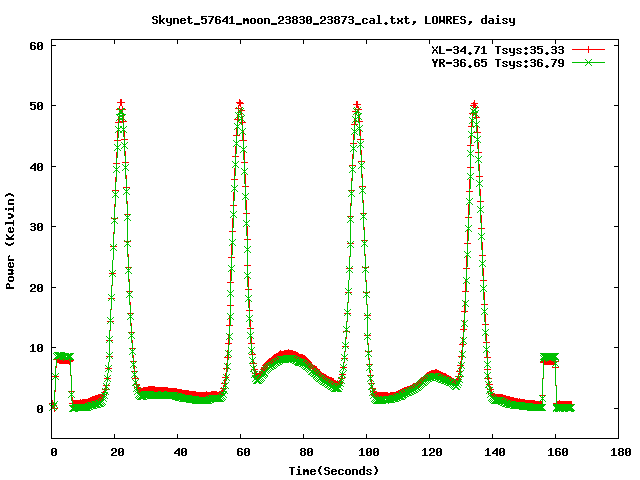Click the second peak near 60 seconds
The image size is (640, 480).
[240, 105]
